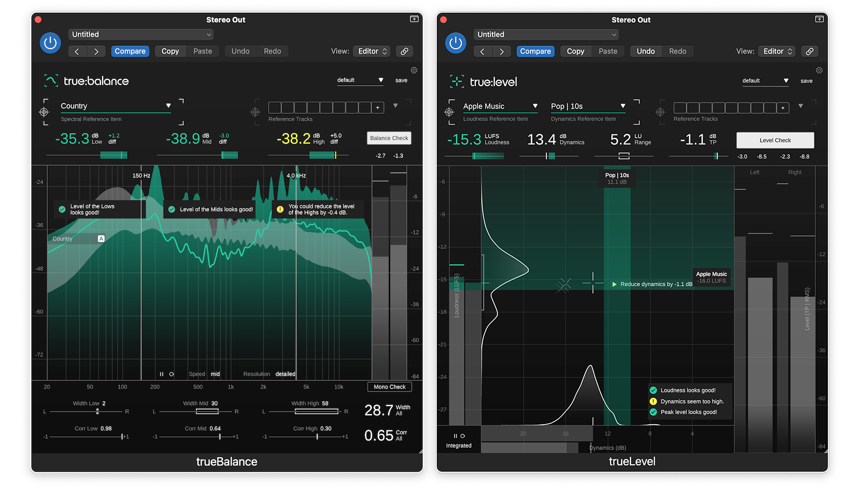Open the settings gear in trueLevel
868x488 pixels.
click(819, 70)
